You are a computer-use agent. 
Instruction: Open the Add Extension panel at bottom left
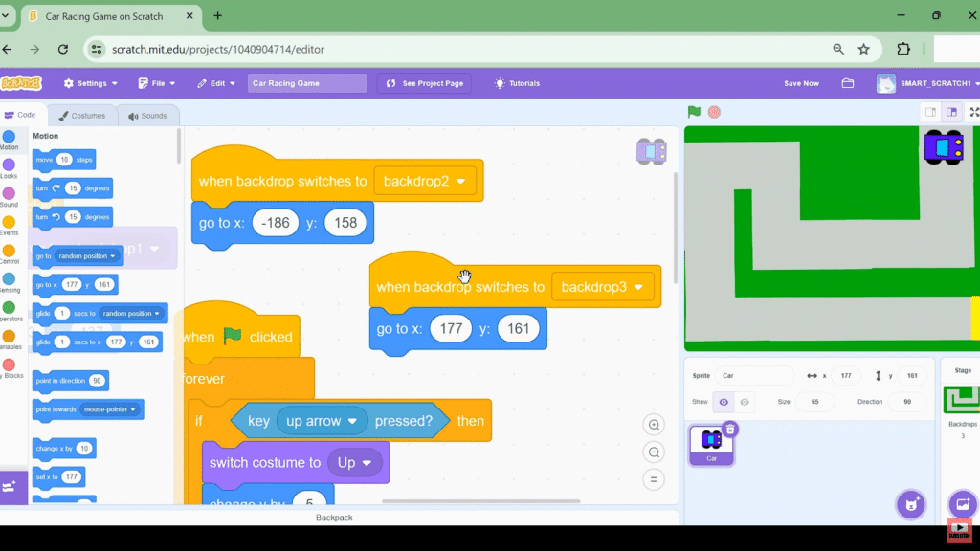(13, 488)
